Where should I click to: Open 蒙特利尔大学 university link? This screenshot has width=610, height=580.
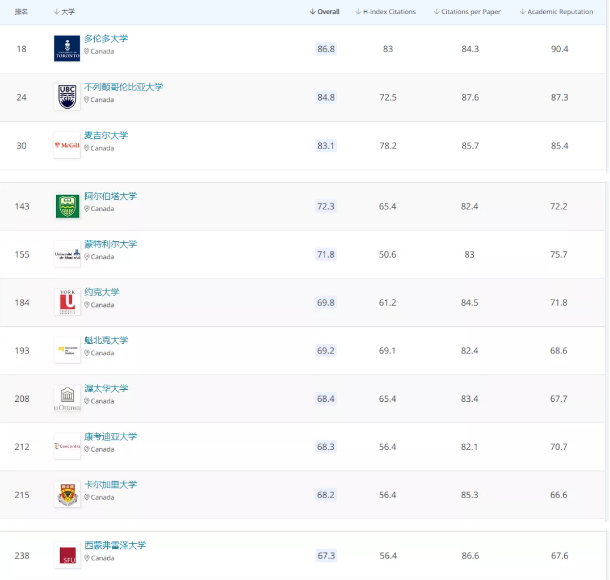(x=110, y=244)
